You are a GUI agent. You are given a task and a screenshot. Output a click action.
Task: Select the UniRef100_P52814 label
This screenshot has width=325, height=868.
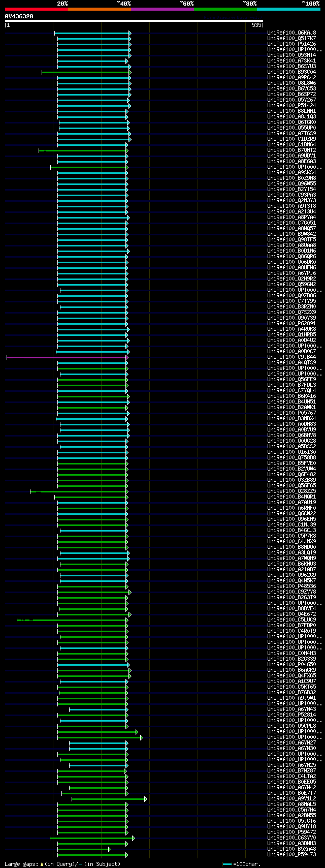(291, 715)
